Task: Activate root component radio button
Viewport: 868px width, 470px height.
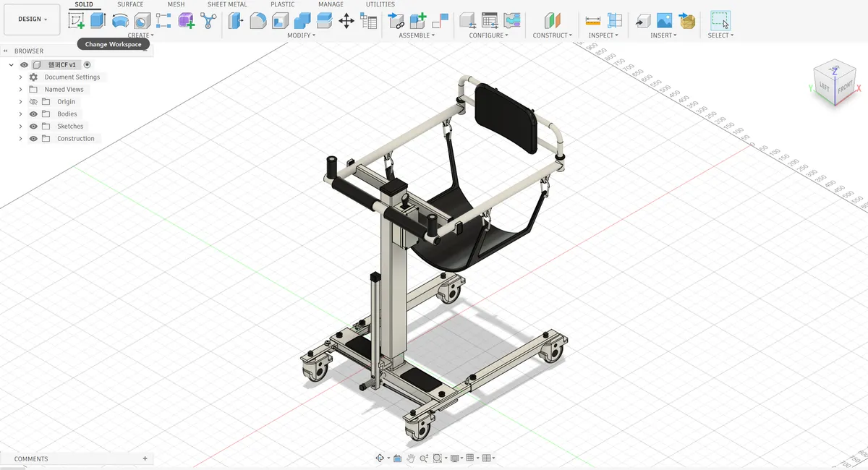Action: (87, 65)
